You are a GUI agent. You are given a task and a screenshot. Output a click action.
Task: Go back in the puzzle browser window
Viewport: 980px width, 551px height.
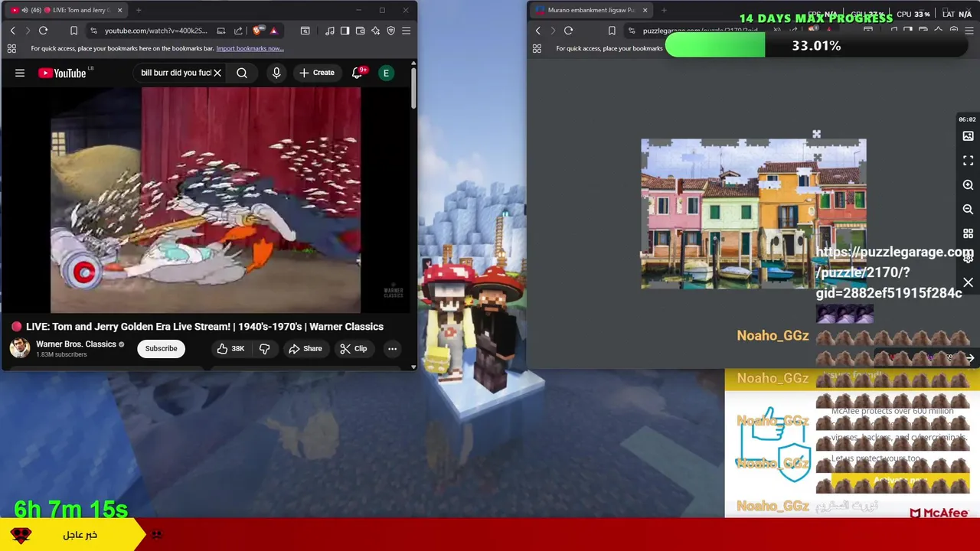[x=537, y=31]
